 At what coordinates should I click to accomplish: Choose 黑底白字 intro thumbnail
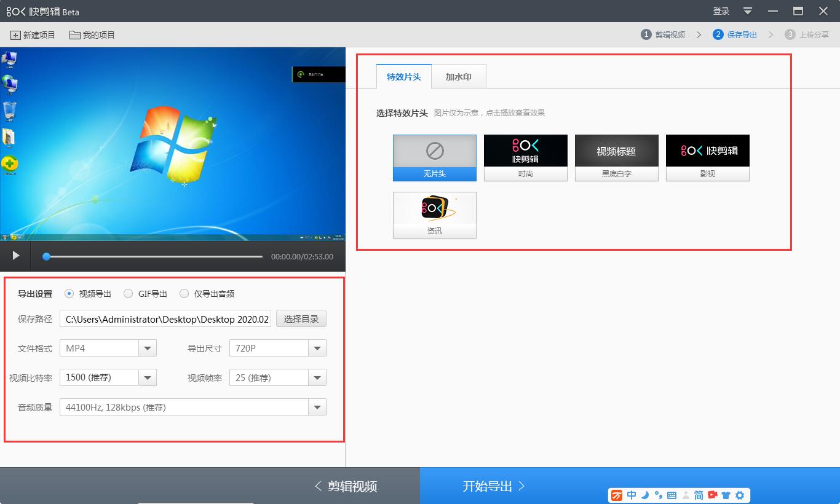(617, 158)
